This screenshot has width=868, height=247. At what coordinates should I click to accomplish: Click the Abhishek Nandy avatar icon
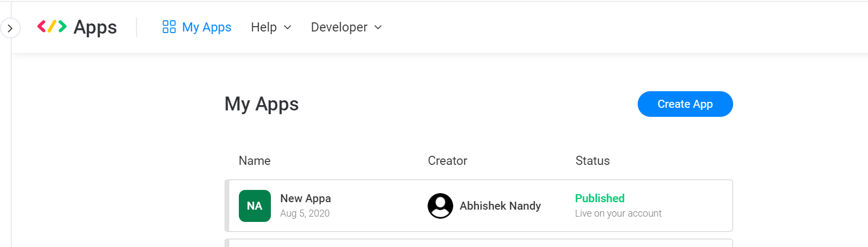(440, 206)
